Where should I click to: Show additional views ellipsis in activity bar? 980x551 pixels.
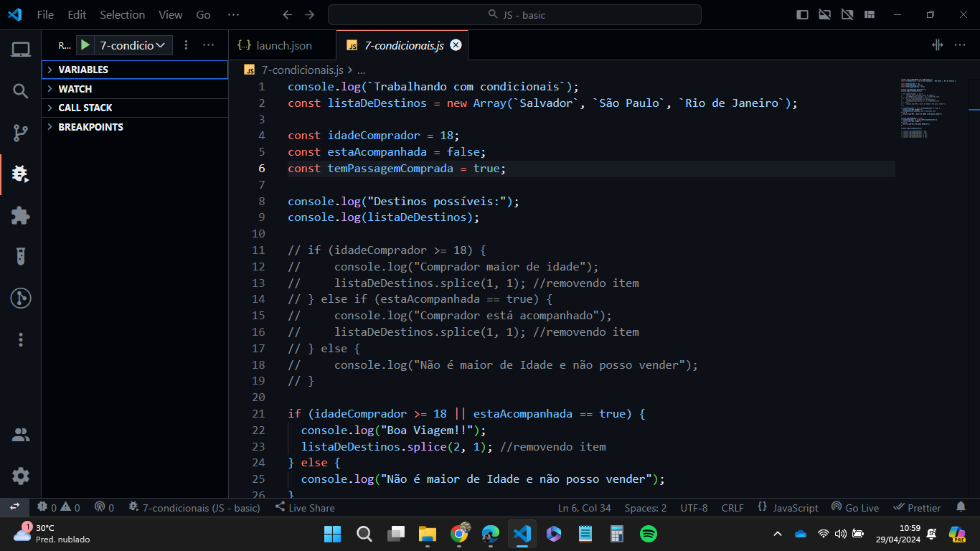21,339
